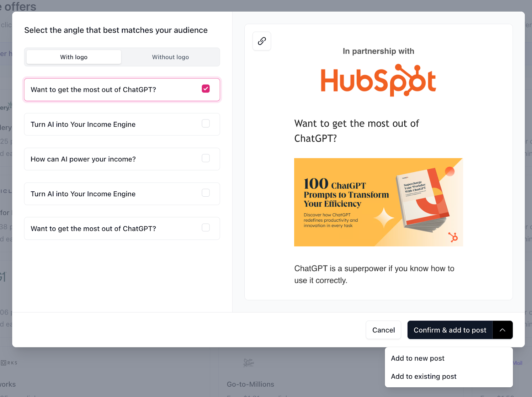The width and height of the screenshot is (532, 397).
Task: Click the HubSpot logo in preview
Action: click(x=378, y=80)
